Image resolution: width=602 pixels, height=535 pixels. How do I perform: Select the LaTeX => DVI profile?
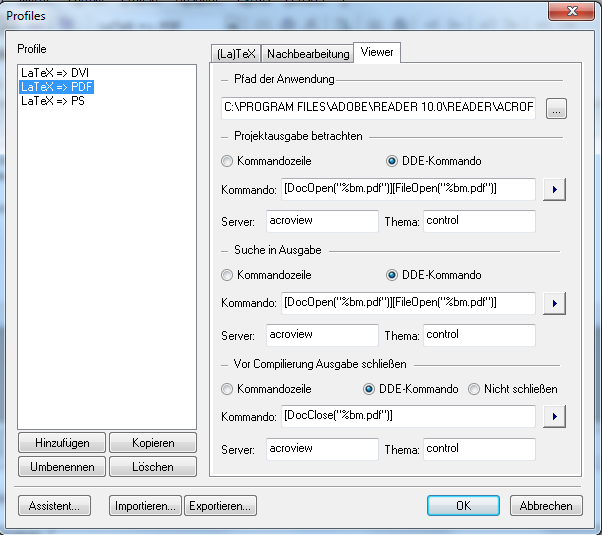pyautogui.click(x=55, y=73)
